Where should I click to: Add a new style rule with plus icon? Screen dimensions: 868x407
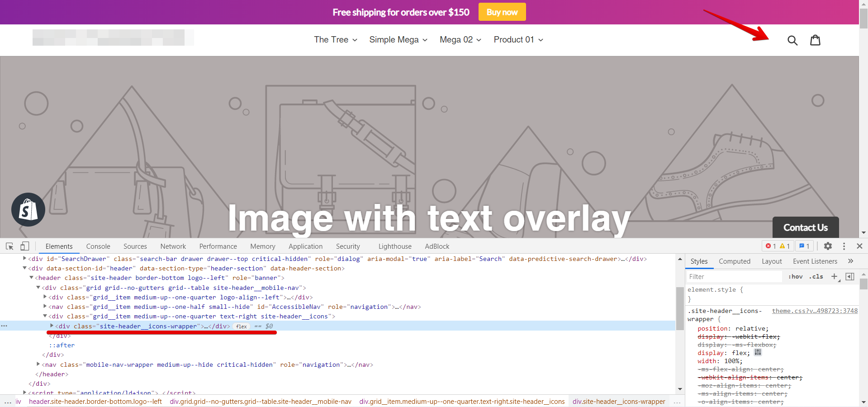tap(835, 276)
